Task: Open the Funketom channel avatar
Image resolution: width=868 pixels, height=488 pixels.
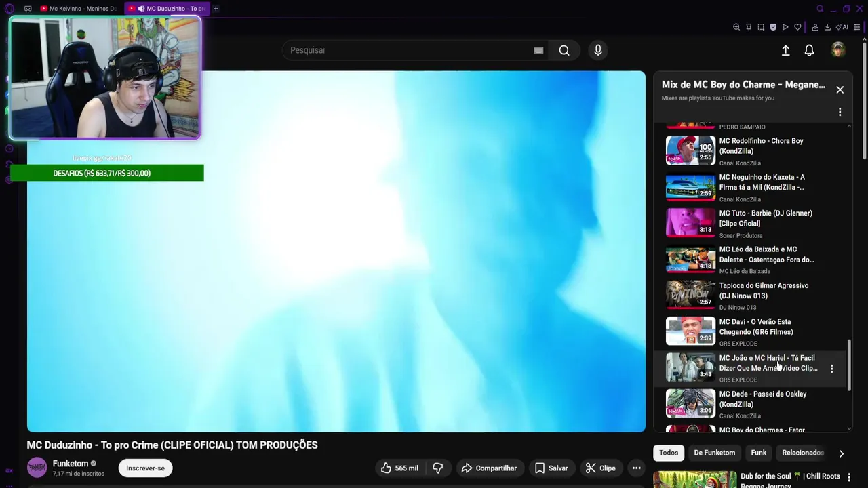Action: click(x=37, y=468)
